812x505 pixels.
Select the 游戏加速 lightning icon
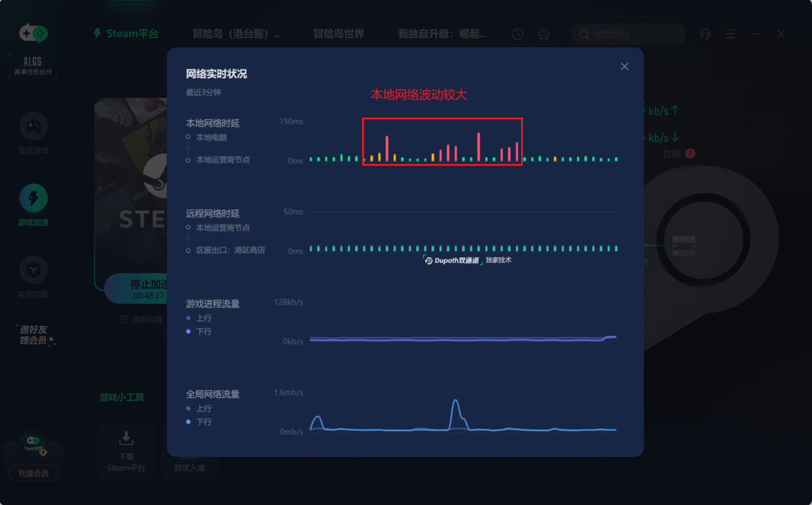[x=33, y=198]
